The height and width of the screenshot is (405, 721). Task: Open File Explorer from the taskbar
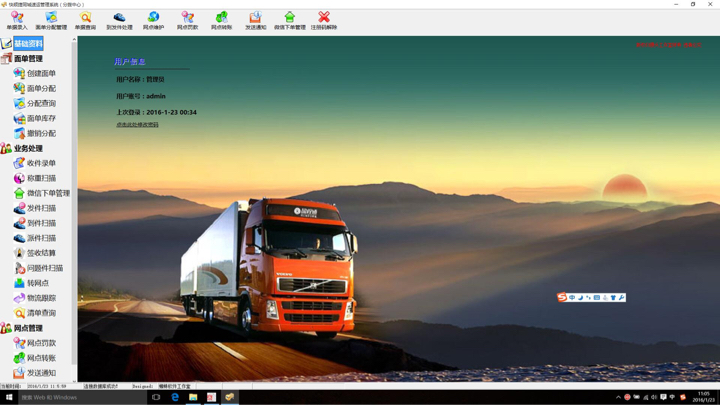(193, 397)
